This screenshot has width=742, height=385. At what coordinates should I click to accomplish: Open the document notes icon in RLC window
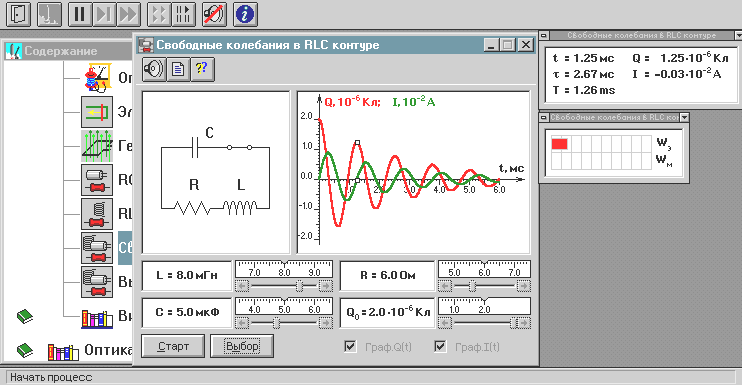[x=178, y=69]
